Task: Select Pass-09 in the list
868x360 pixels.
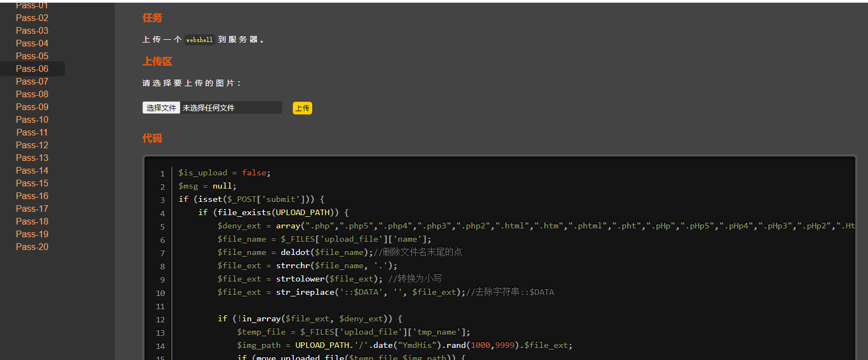Action: pyautogui.click(x=32, y=107)
